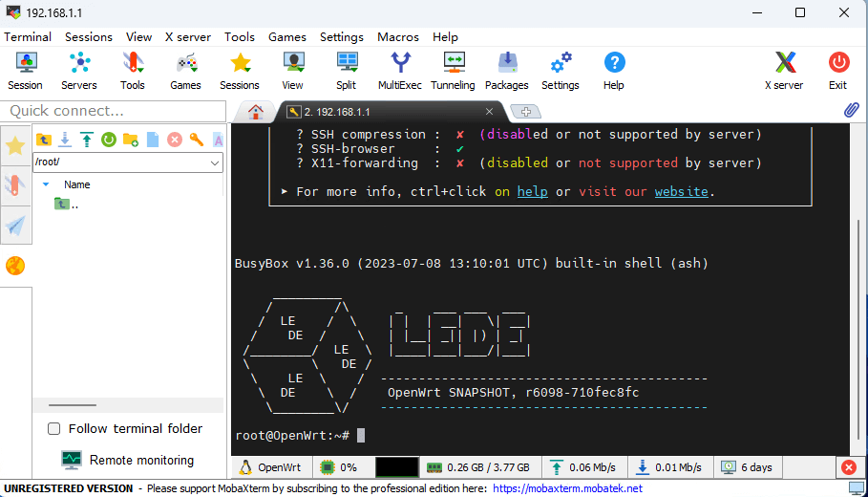This screenshot has width=868, height=497.
Task: Refresh the SFTP folder listing
Action: point(109,140)
